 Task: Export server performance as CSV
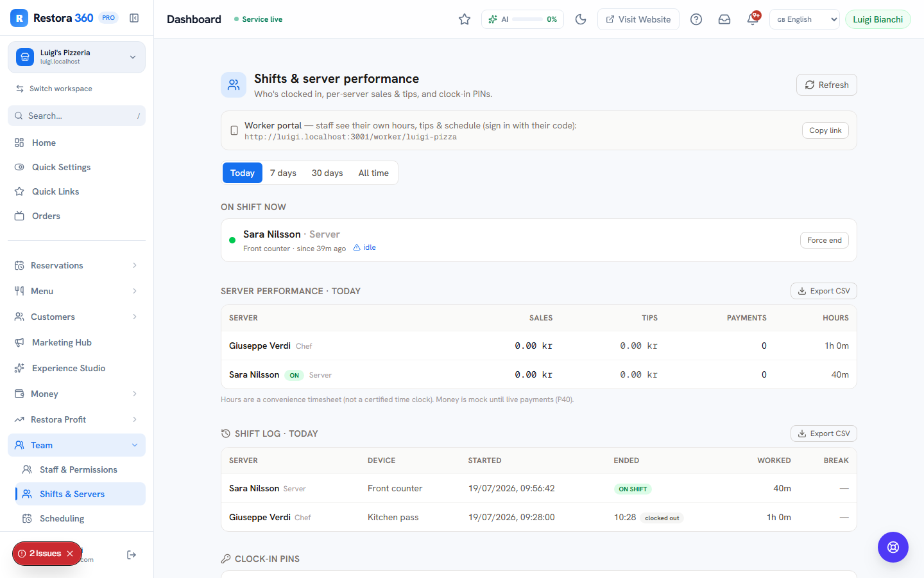tap(824, 291)
